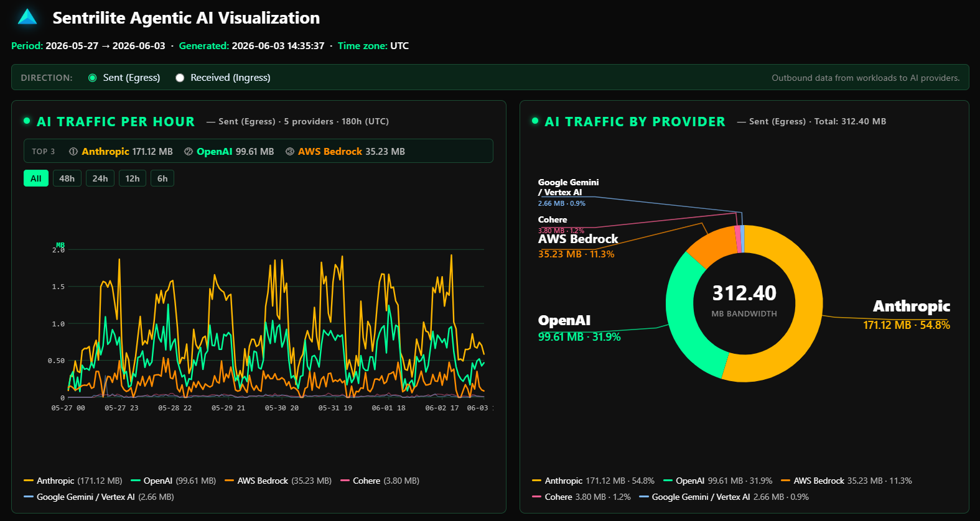Toggle AWS Bedrock 11.3% in provider legend

846,481
